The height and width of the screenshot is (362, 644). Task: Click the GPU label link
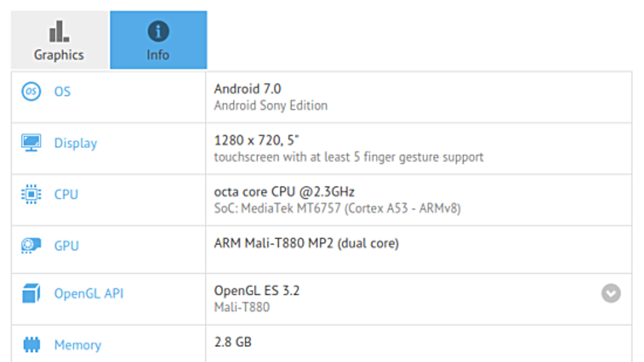(66, 246)
